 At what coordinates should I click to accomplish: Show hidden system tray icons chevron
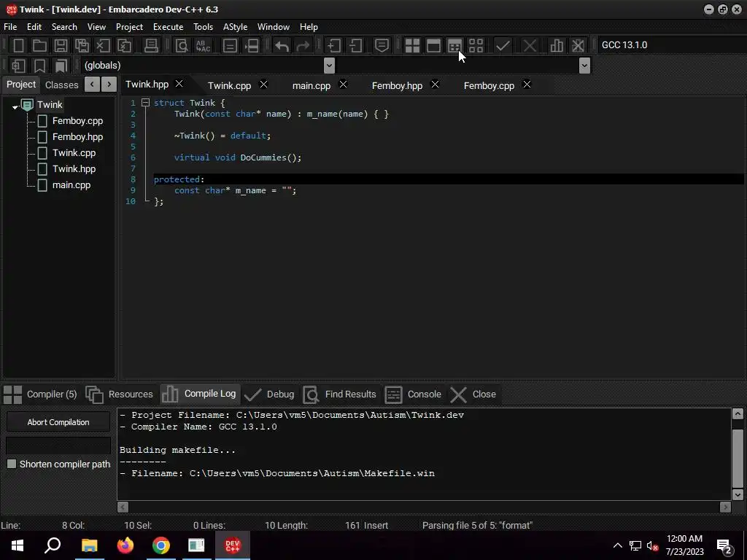617,545
